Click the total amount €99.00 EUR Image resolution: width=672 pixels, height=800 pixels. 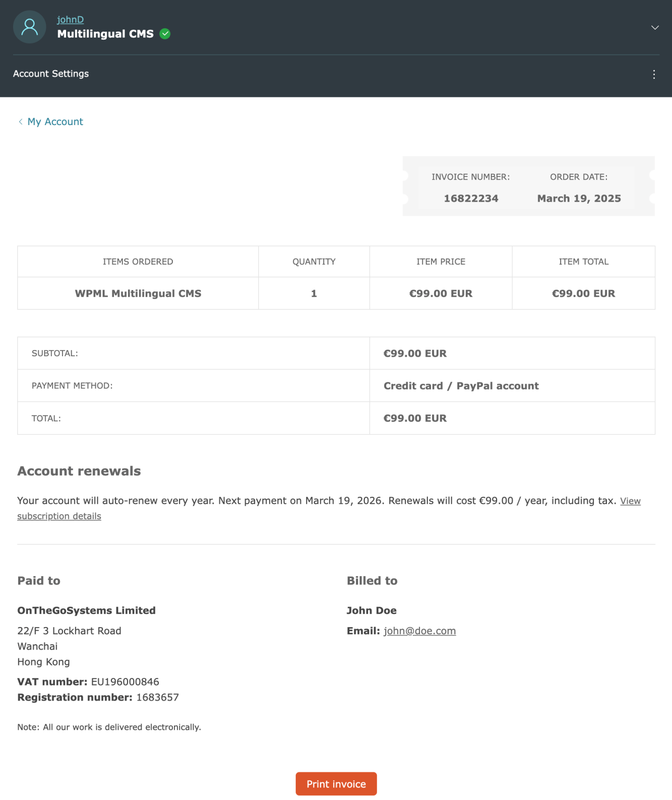click(x=415, y=418)
